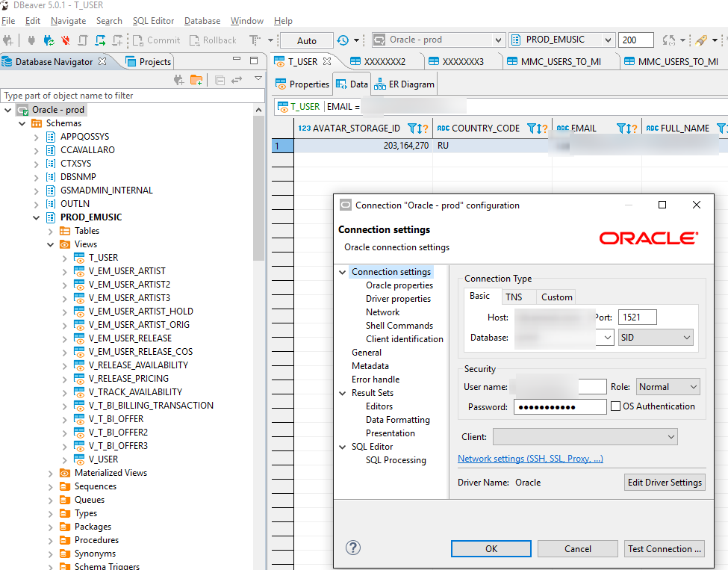Switch to the Projects tab
Image resolution: width=728 pixels, height=570 pixels.
pyautogui.click(x=149, y=62)
